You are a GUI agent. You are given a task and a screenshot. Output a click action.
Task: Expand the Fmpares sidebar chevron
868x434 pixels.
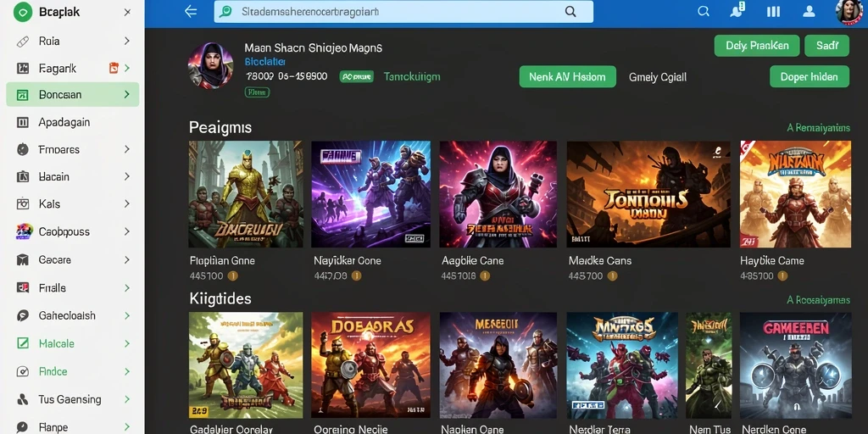(x=127, y=149)
